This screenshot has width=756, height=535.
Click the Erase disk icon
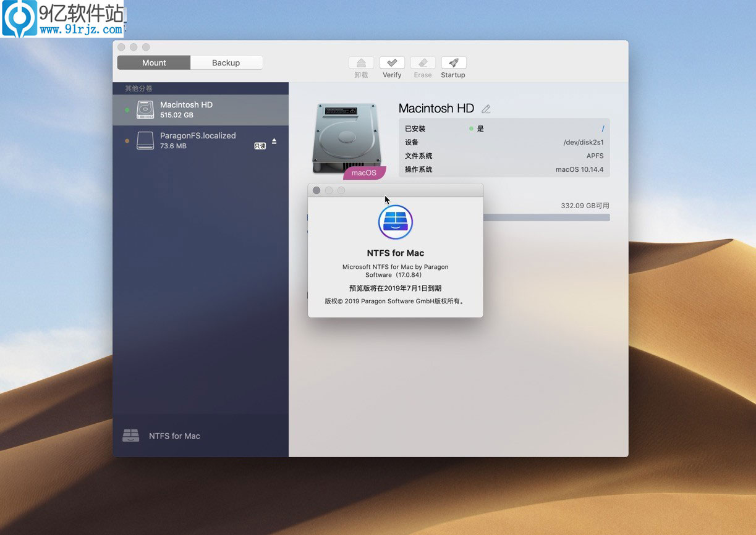[422, 63]
